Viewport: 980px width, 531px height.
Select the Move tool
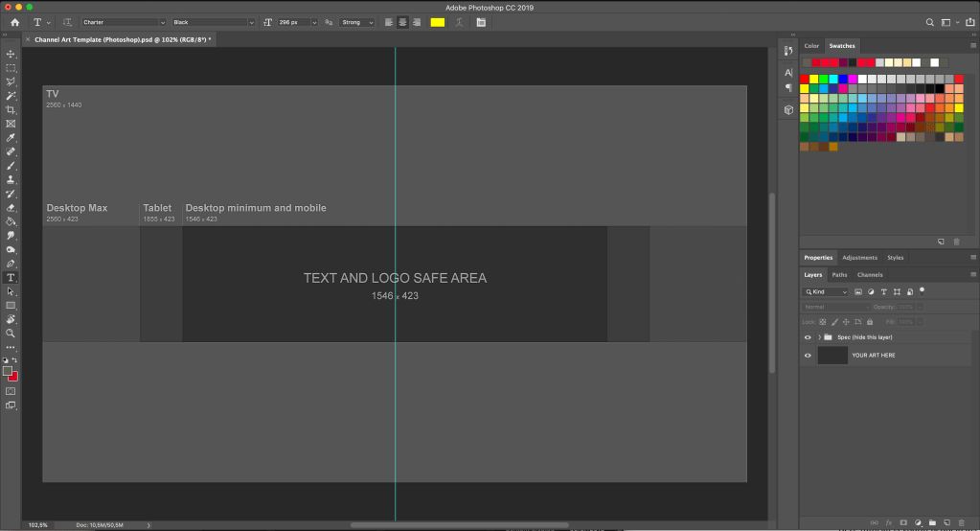pos(11,55)
